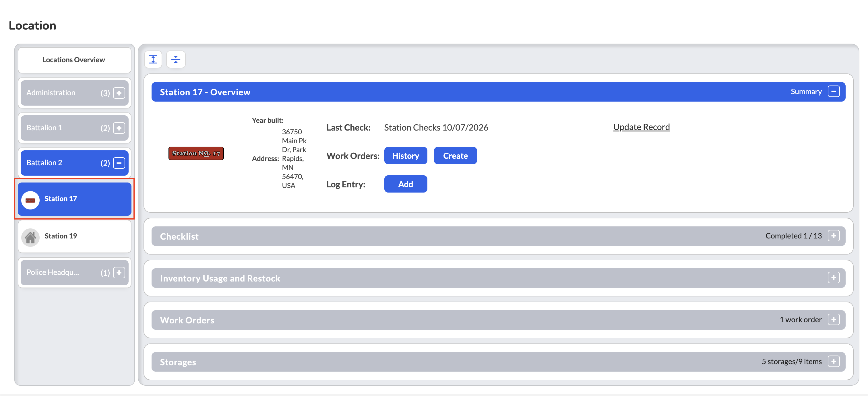
Task: Expand the Storages section
Action: 833,361
